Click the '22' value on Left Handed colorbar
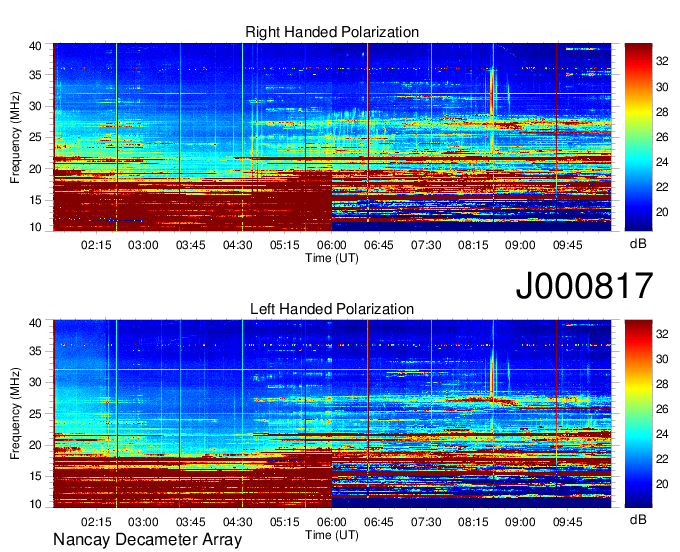Screen dimensions: 680x552 (662, 459)
